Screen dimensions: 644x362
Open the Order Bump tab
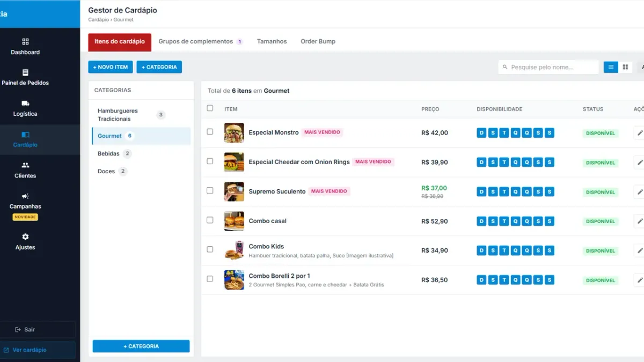click(318, 42)
